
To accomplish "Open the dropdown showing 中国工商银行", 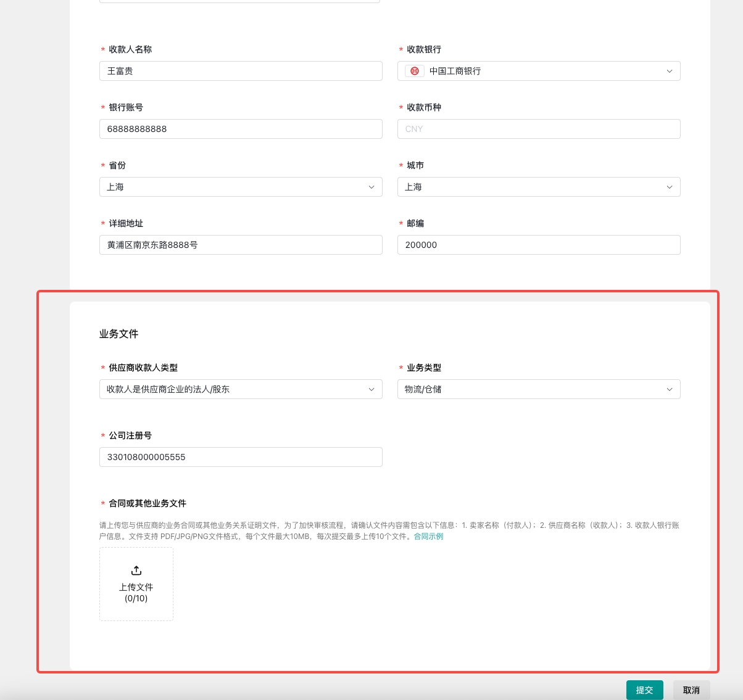I will 538,71.
